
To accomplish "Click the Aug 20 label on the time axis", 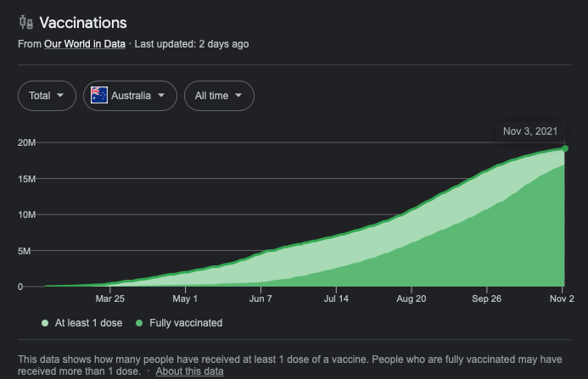I will tap(412, 299).
